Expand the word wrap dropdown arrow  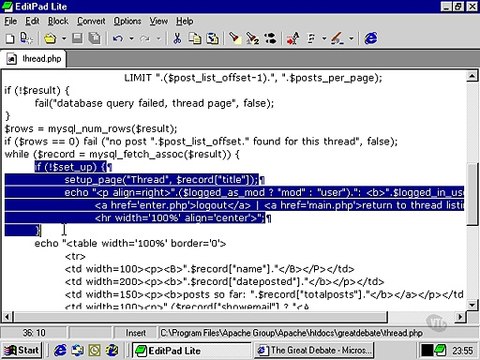[x=324, y=39]
